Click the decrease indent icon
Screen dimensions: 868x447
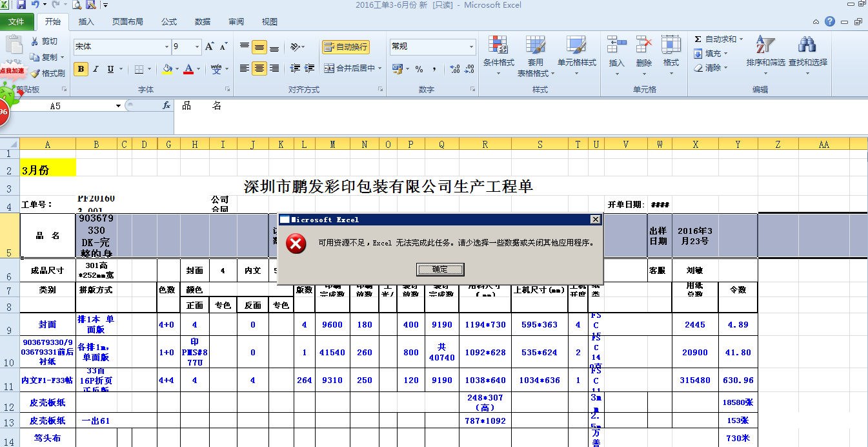click(x=296, y=68)
